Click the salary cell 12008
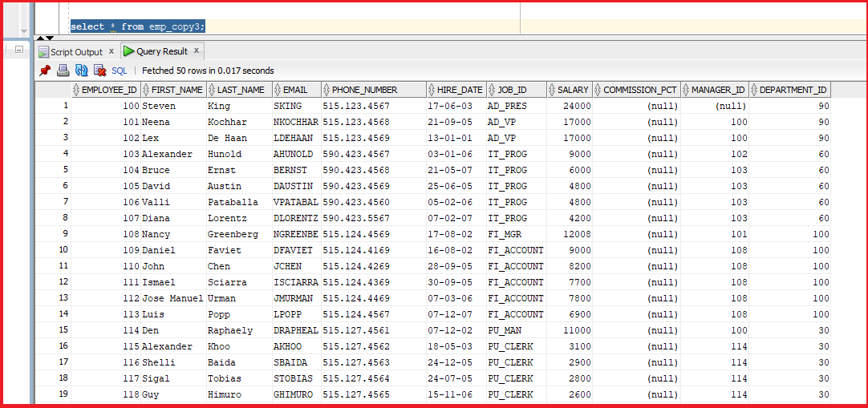868x408 pixels. 569,234
